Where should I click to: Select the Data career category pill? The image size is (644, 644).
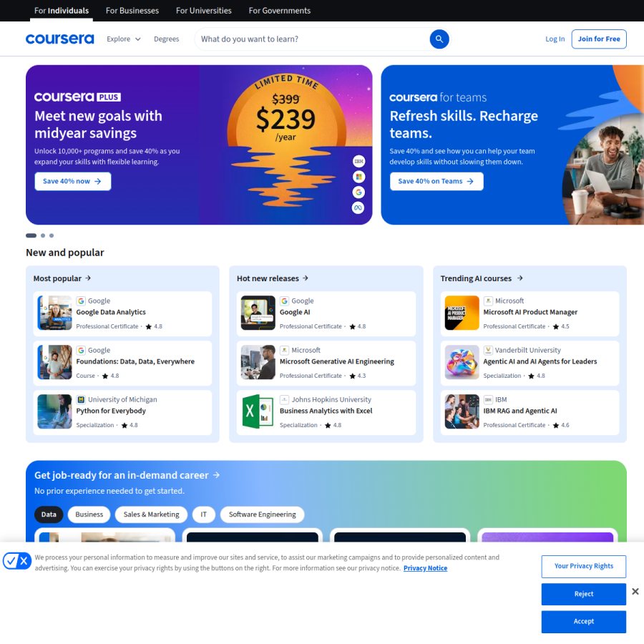49,514
